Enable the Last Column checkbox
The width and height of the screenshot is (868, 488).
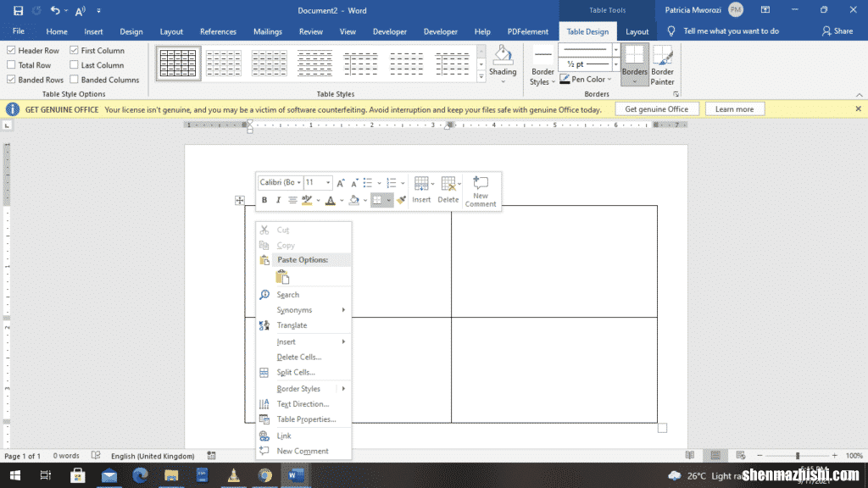75,65
